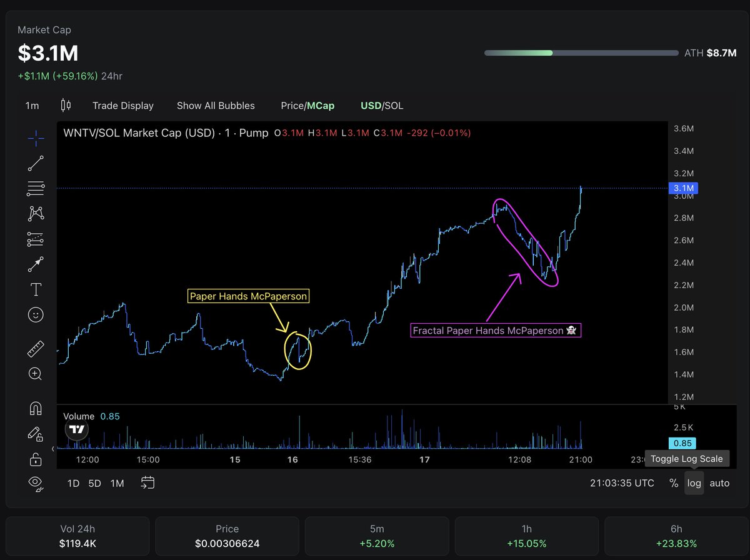Viewport: 750px width, 560px height.
Task: Click the +59.16% 24hr change text
Action: pyautogui.click(x=70, y=76)
